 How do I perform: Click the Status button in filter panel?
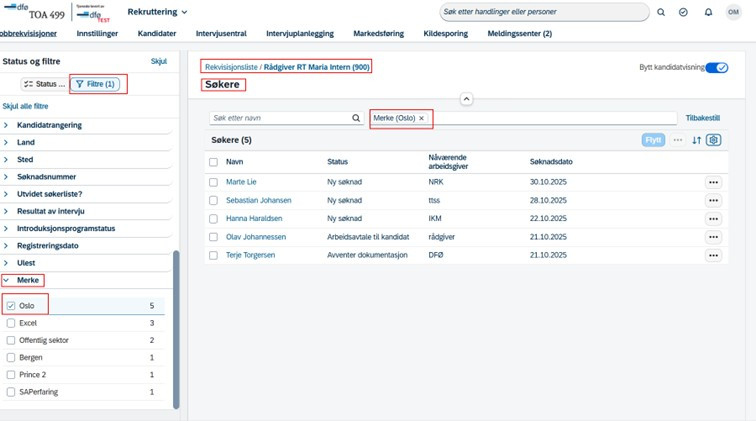[x=44, y=84]
